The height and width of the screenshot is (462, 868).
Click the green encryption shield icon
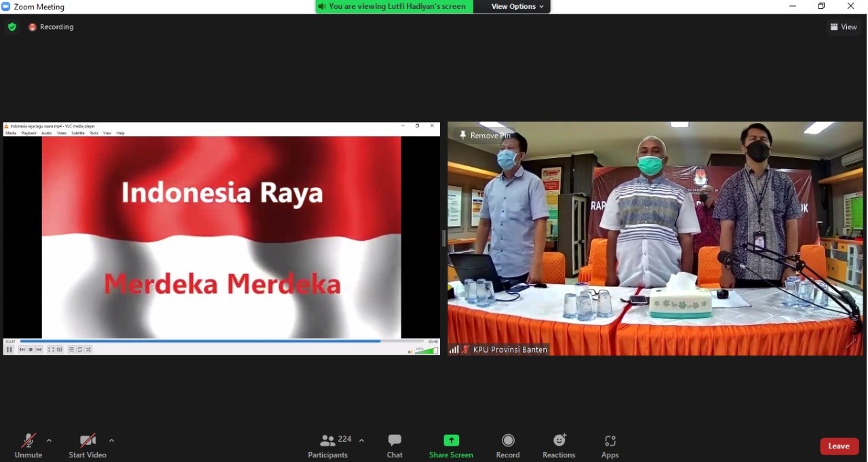[x=12, y=27]
